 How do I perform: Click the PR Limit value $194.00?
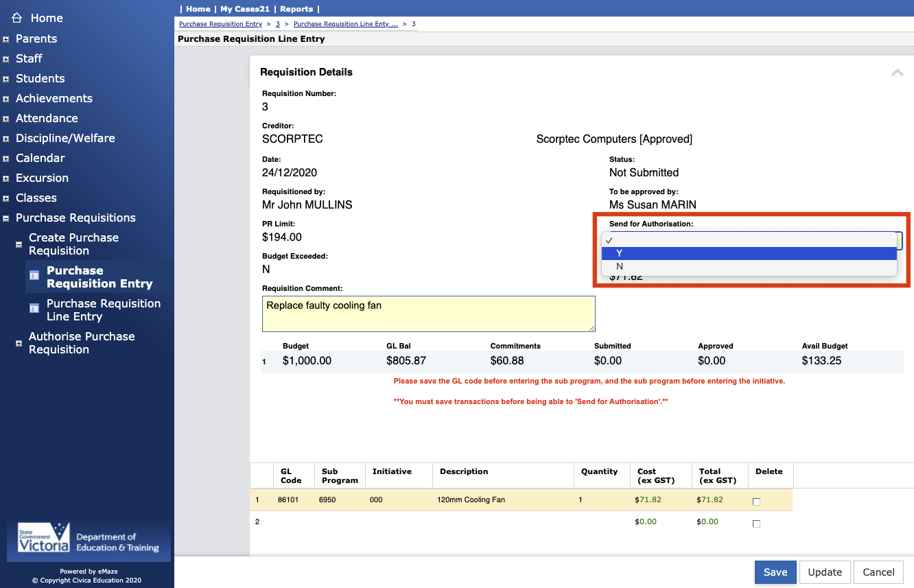[282, 237]
